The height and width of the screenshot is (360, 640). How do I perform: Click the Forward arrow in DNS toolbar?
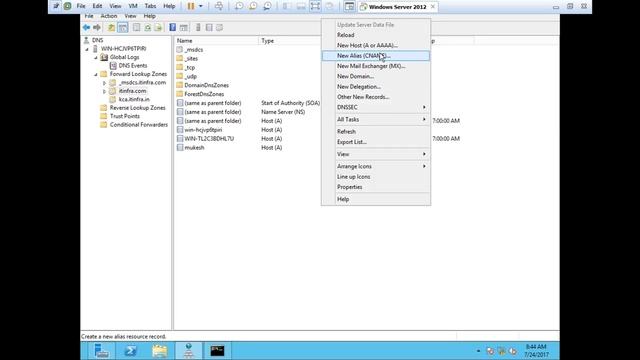coord(97,27)
